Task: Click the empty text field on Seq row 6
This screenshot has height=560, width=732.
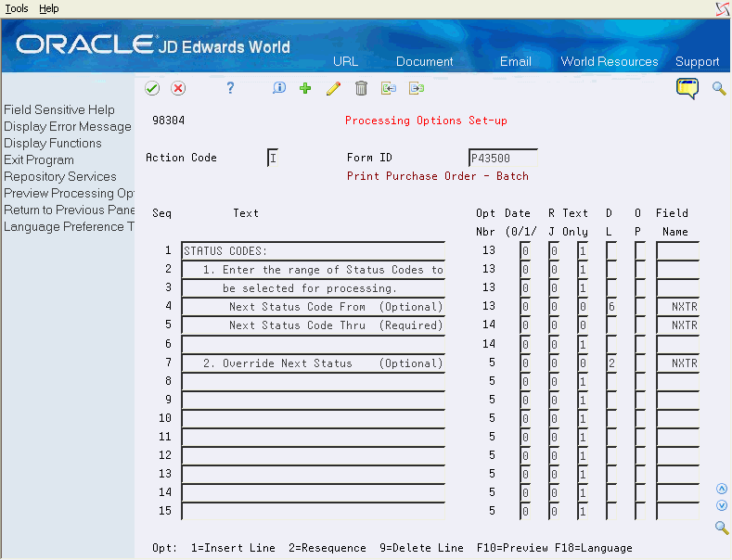Action: point(314,344)
